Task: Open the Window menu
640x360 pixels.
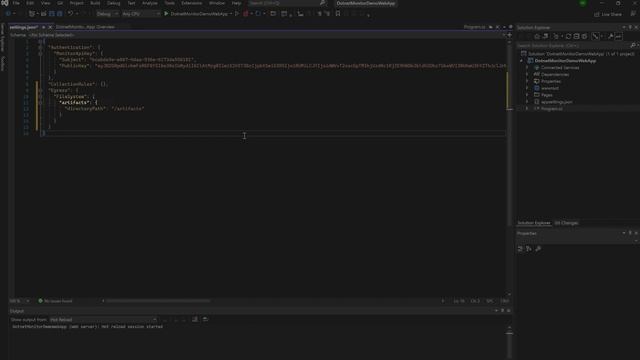Action: (217, 3)
